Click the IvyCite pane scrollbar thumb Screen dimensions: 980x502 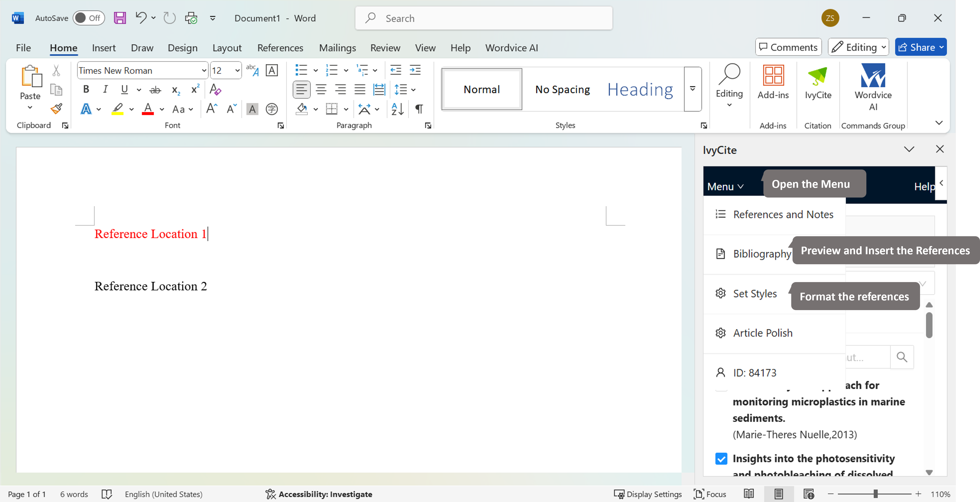click(x=929, y=325)
